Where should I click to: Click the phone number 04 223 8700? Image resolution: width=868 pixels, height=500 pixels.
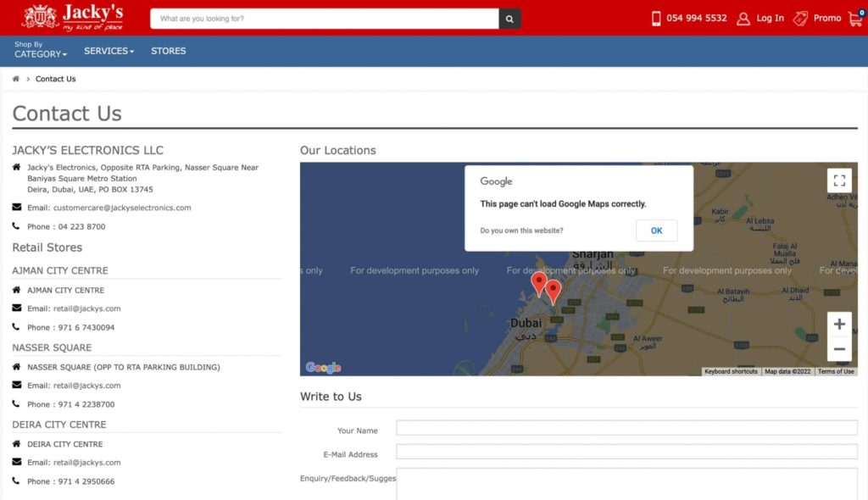pyautogui.click(x=81, y=226)
